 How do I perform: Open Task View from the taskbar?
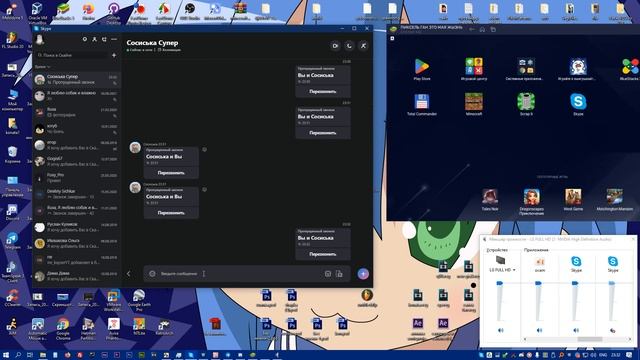(29, 355)
